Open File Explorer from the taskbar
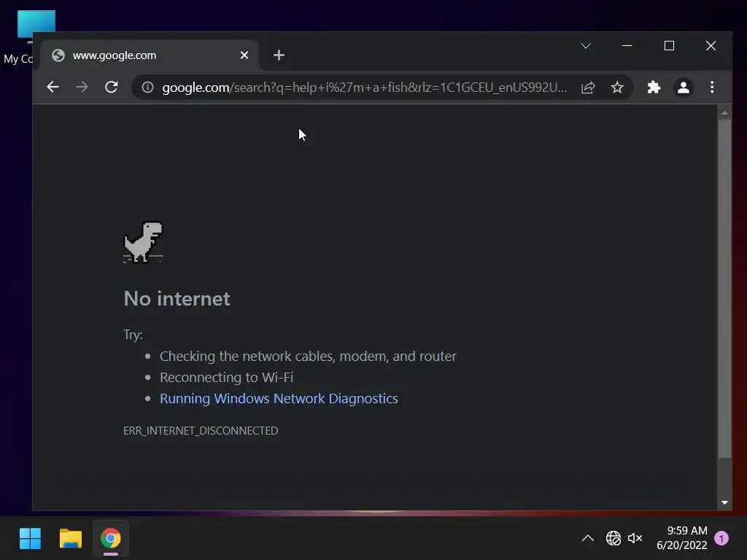 (x=71, y=539)
